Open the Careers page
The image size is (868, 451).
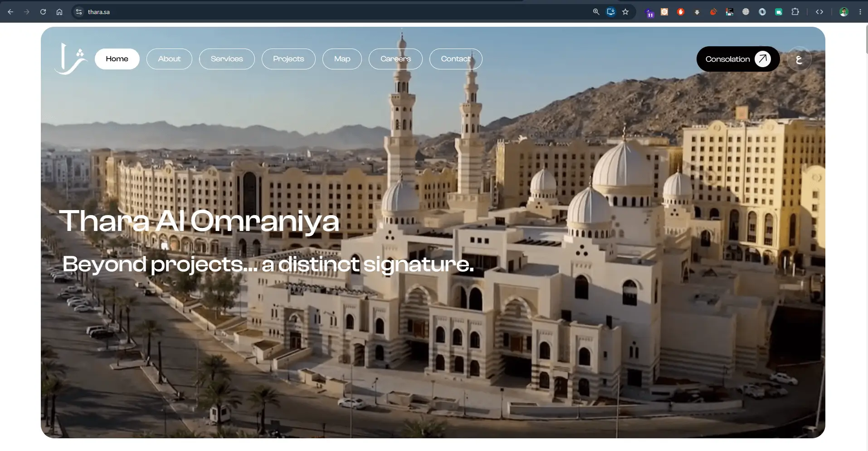point(395,59)
